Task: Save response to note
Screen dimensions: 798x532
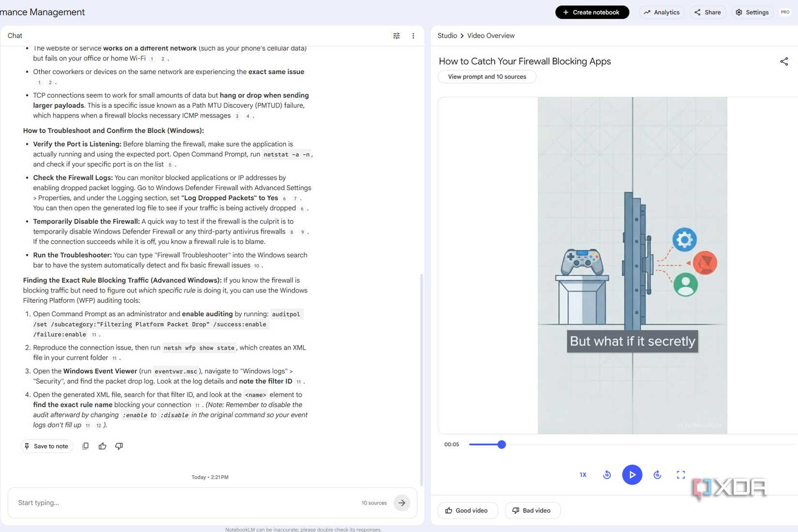Action: tap(46, 446)
